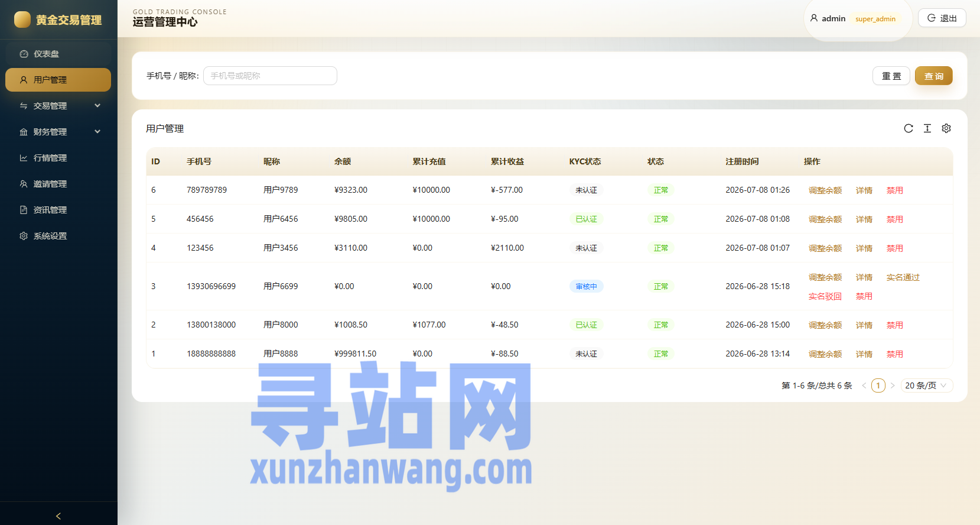Click the 累计充值 column header
980x525 pixels.
[429, 161]
